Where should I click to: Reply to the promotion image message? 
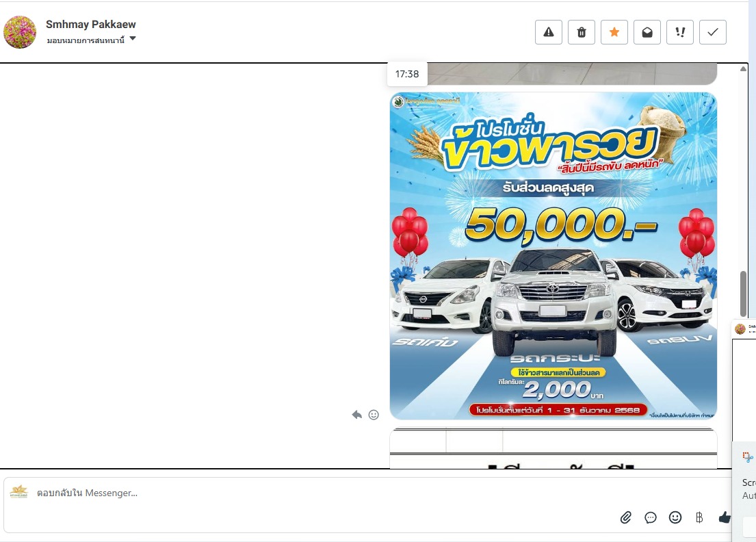tap(356, 415)
